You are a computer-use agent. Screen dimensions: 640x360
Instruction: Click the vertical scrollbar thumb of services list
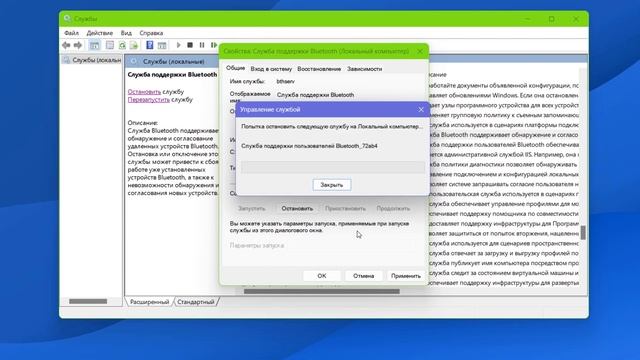[x=583, y=232]
